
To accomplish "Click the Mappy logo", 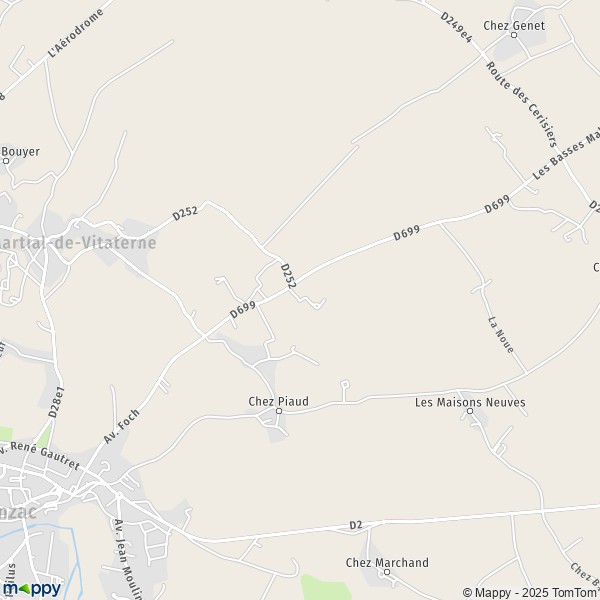I will pos(32,589).
